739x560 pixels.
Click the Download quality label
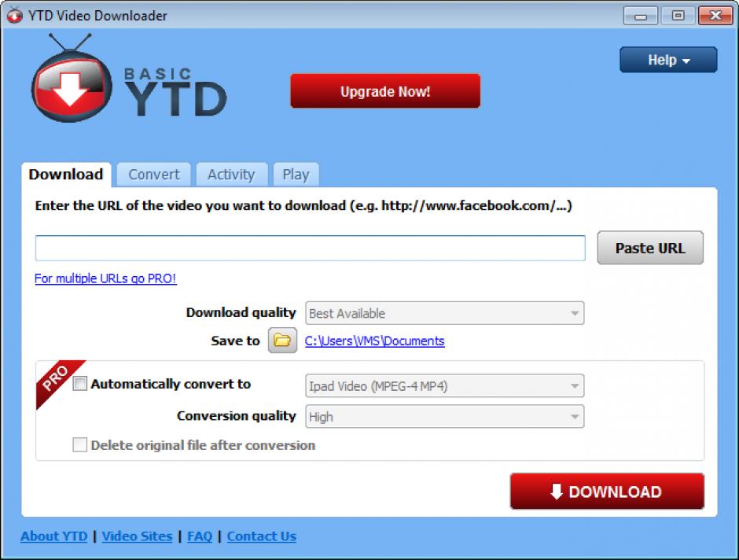241,312
